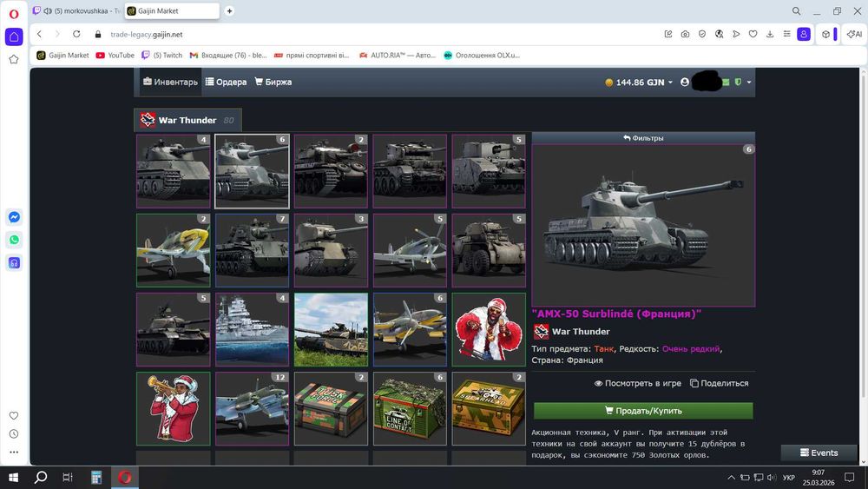868x489 pixels.
Task: Open Windows taskbar search
Action: (41, 478)
